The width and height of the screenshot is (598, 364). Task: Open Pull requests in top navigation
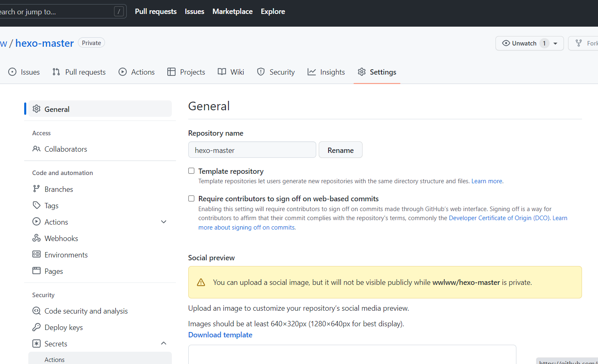click(156, 11)
